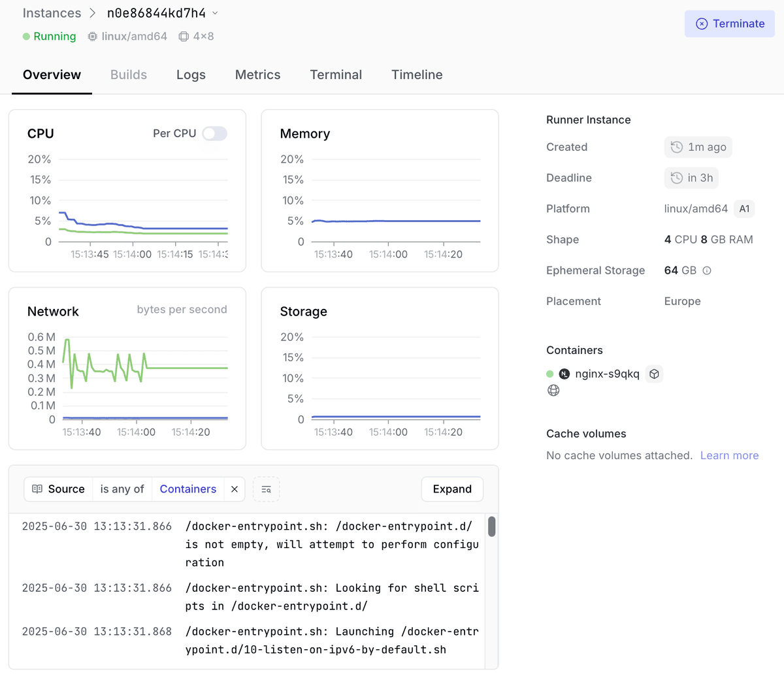The image size is (784, 678).
Task: Click the nginx container logo icon
Action: (x=564, y=374)
